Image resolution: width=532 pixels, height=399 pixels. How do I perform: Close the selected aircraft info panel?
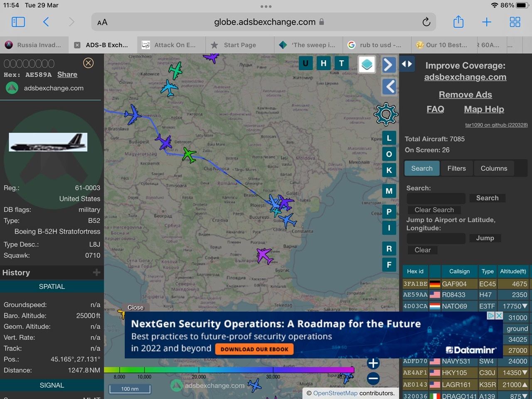pyautogui.click(x=88, y=63)
